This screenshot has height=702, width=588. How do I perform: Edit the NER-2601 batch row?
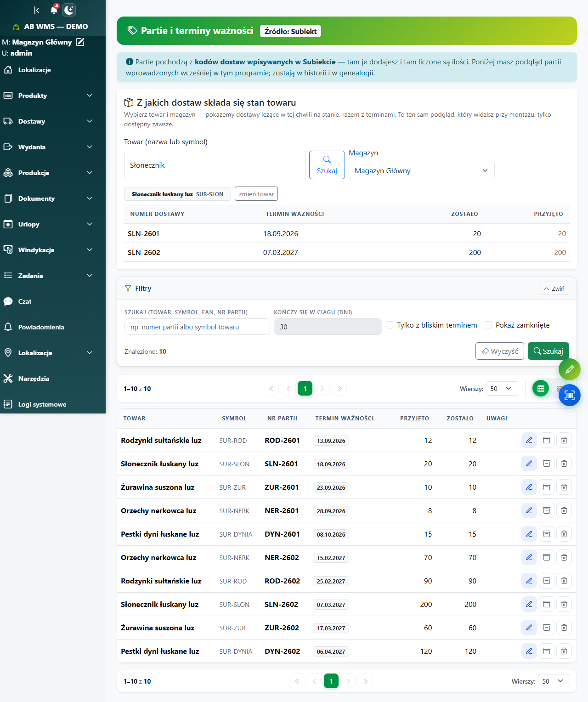click(529, 510)
